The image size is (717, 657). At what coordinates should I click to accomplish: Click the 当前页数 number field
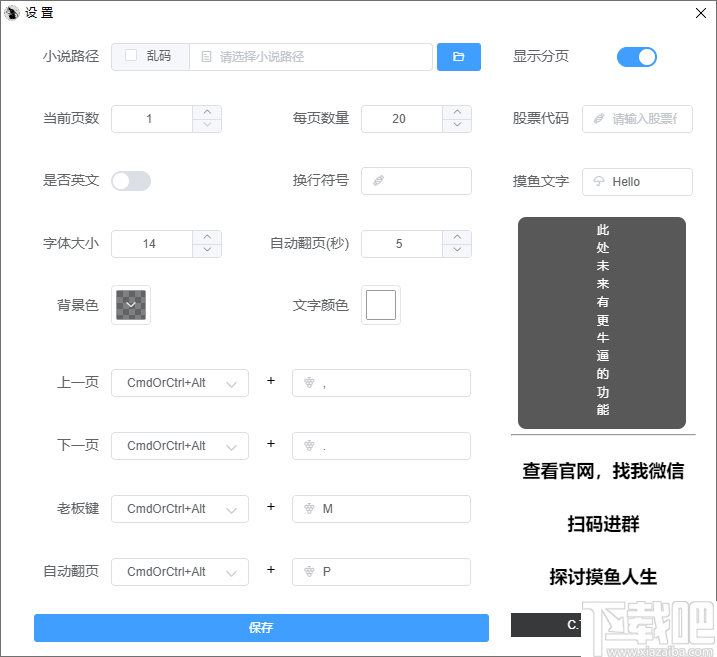[152, 119]
